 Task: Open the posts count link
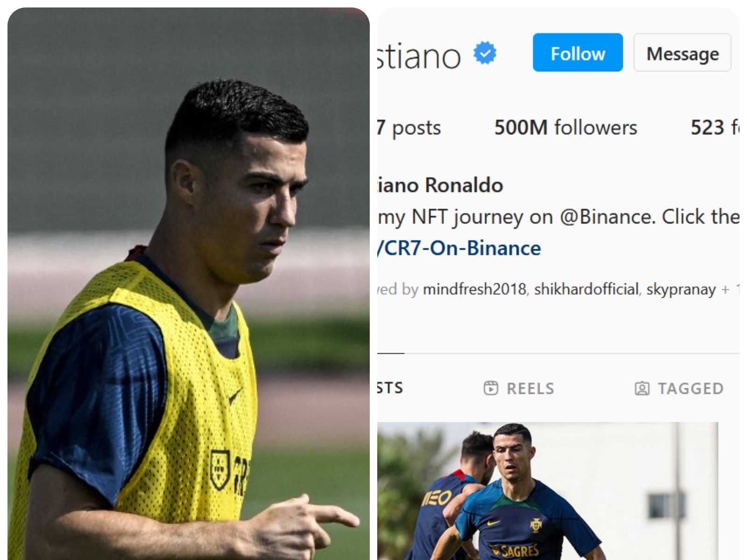click(x=409, y=127)
